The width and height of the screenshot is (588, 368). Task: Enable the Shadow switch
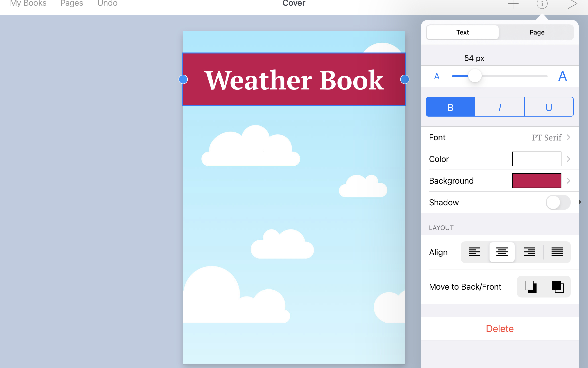point(558,202)
